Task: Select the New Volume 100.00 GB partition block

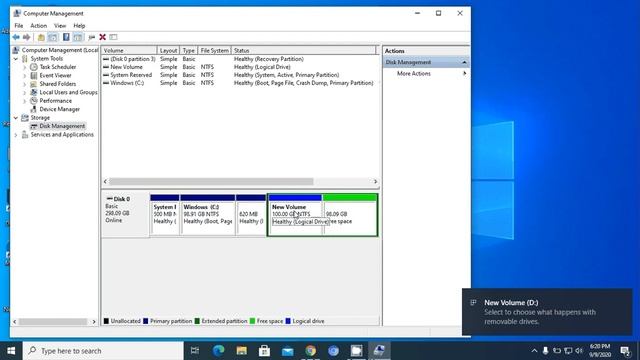Action: (295, 215)
